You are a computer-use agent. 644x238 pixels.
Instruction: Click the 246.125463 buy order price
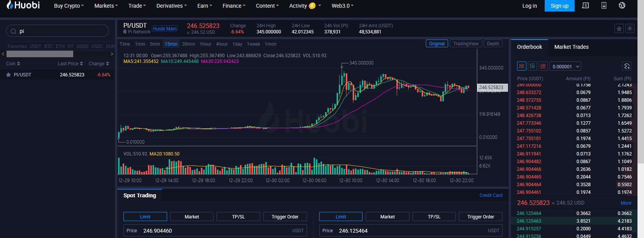point(529,221)
